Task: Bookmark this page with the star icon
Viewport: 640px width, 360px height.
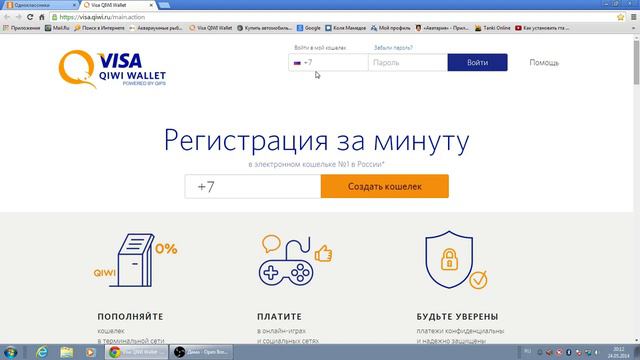Action: click(620, 17)
